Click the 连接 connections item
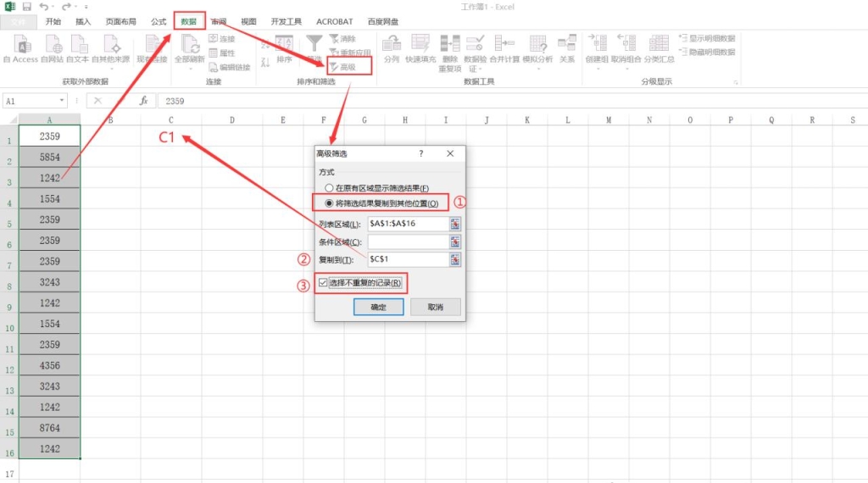 [222, 39]
